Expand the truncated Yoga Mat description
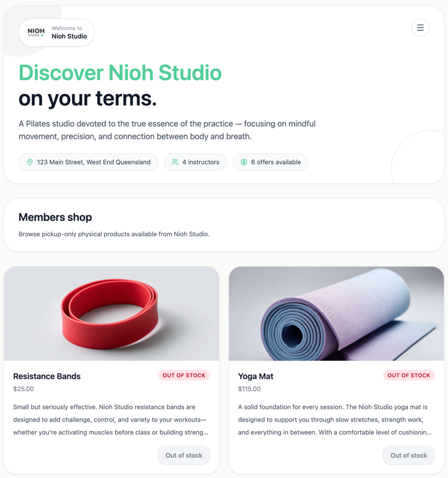Viewport: 448px width, 478px height. pyautogui.click(x=335, y=420)
